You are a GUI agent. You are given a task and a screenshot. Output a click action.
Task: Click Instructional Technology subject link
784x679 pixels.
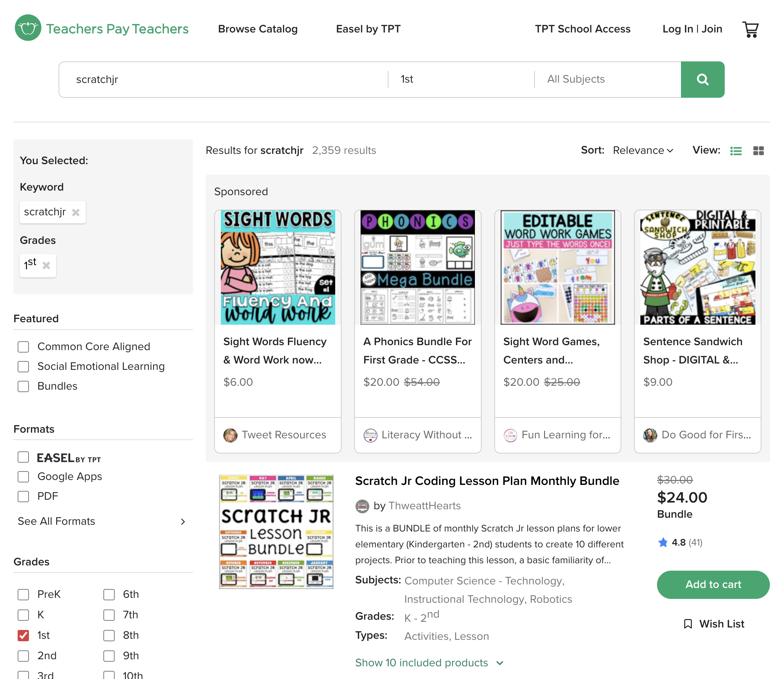click(x=465, y=599)
